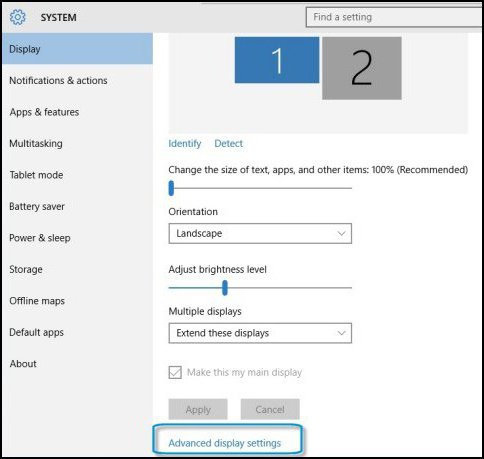The width and height of the screenshot is (484, 459).
Task: Go to Apps & features section
Action: pyautogui.click(x=44, y=112)
